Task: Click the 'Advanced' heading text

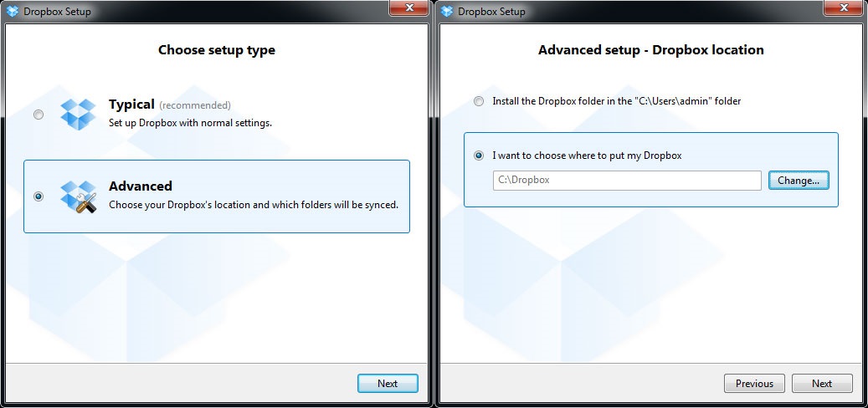Action: pos(141,186)
